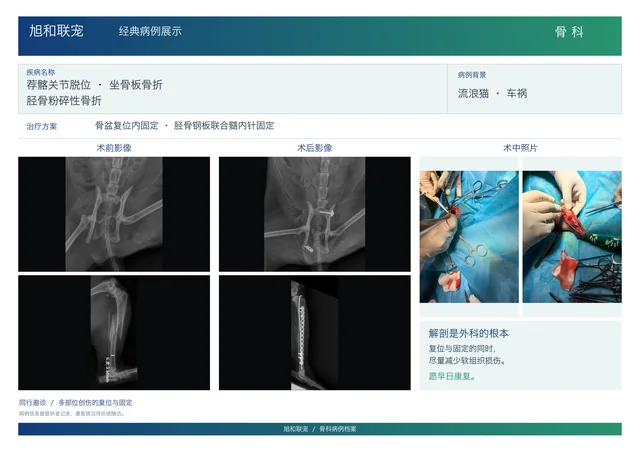The height and width of the screenshot is (452, 640).
Task: Select the 复位与固定的同时 line
Action: [462, 349]
